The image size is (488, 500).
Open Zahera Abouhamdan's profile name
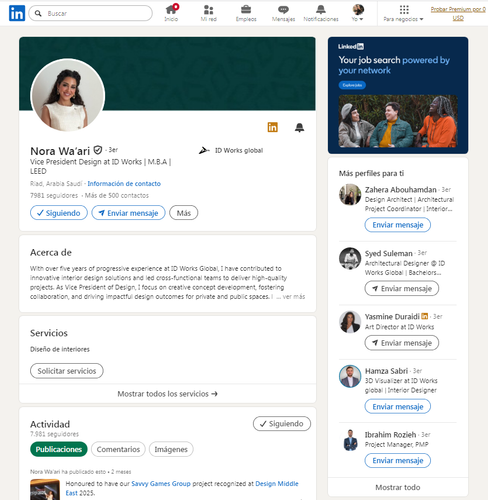pos(401,190)
